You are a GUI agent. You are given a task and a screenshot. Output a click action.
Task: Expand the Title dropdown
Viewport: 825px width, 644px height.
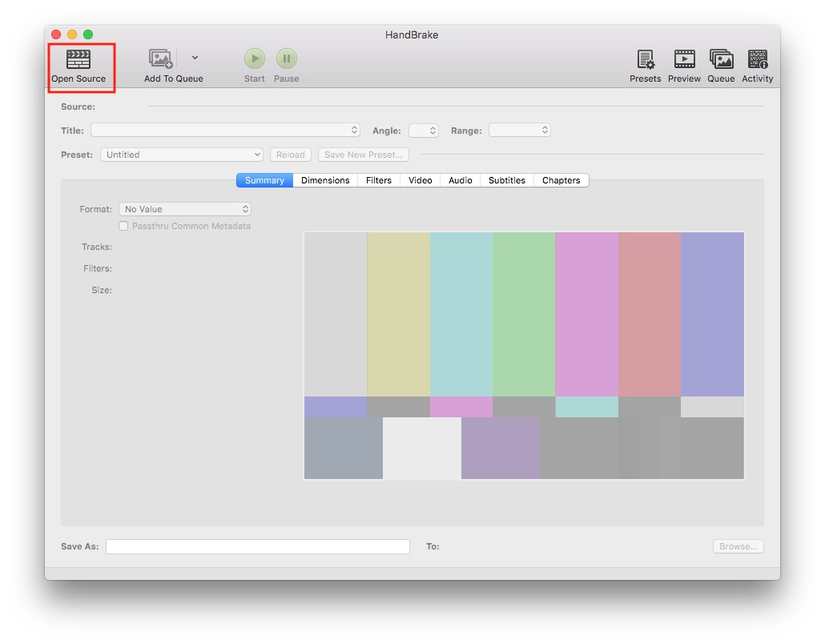coord(225,130)
